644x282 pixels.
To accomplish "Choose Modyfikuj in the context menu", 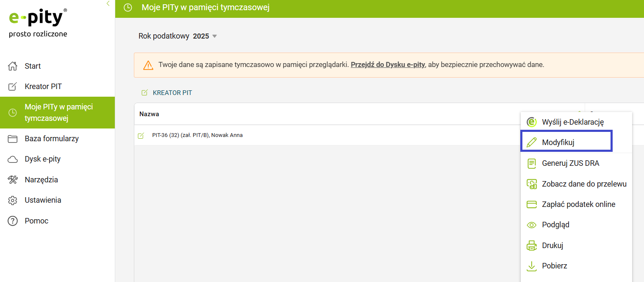I will pos(558,142).
